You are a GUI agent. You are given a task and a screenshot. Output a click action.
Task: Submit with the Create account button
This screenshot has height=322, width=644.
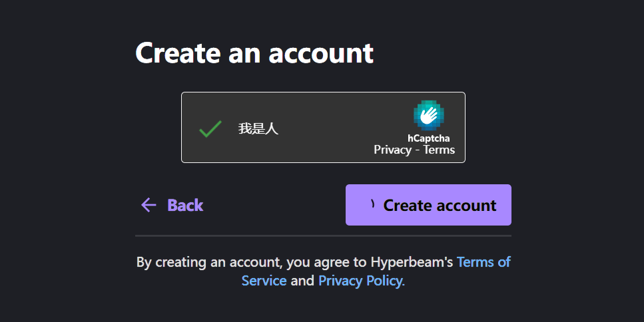(428, 205)
